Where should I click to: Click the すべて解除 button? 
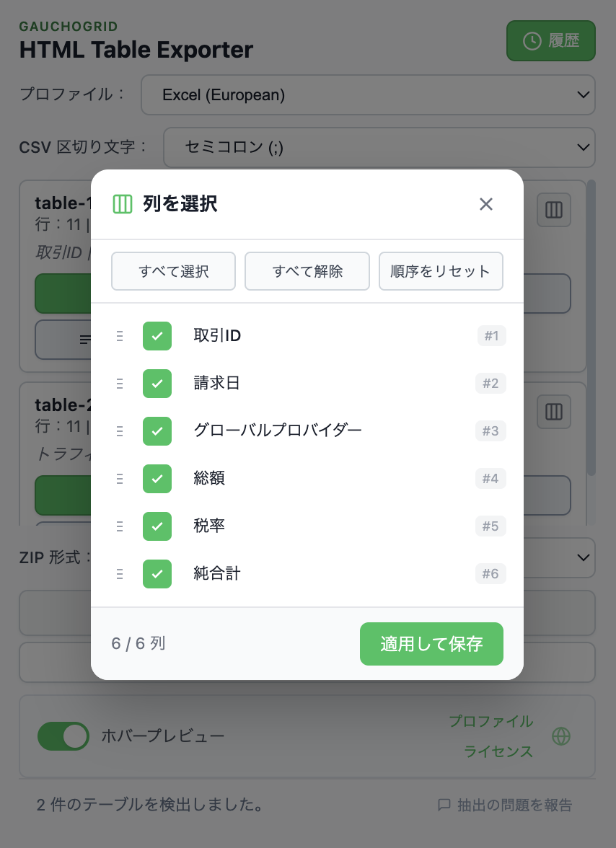click(307, 271)
